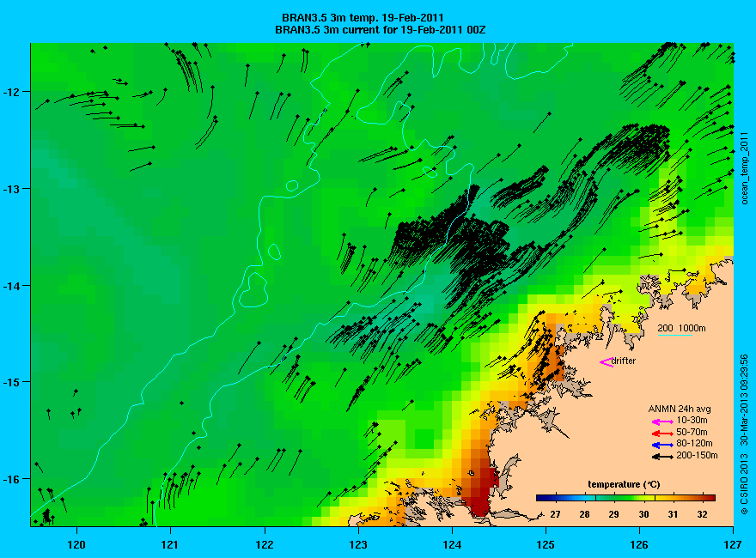
Task: Click the '10-30m' depth label
Action: [x=692, y=420]
